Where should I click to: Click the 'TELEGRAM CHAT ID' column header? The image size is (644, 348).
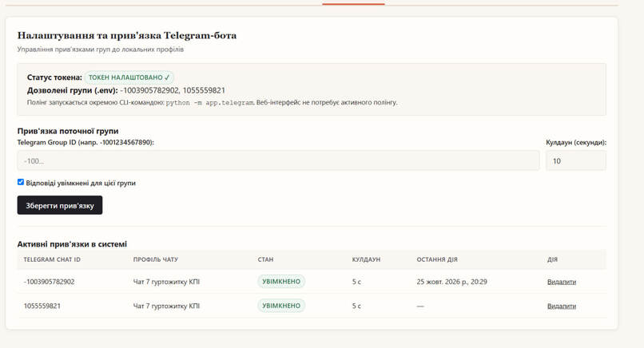pos(52,259)
